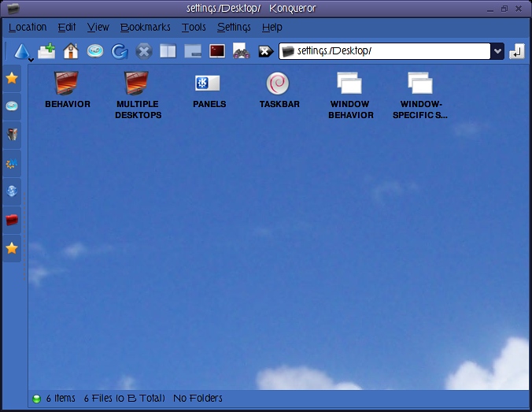Viewport: 532px width, 412px height.
Task: Click the '6 Items' status bar text
Action: point(61,398)
